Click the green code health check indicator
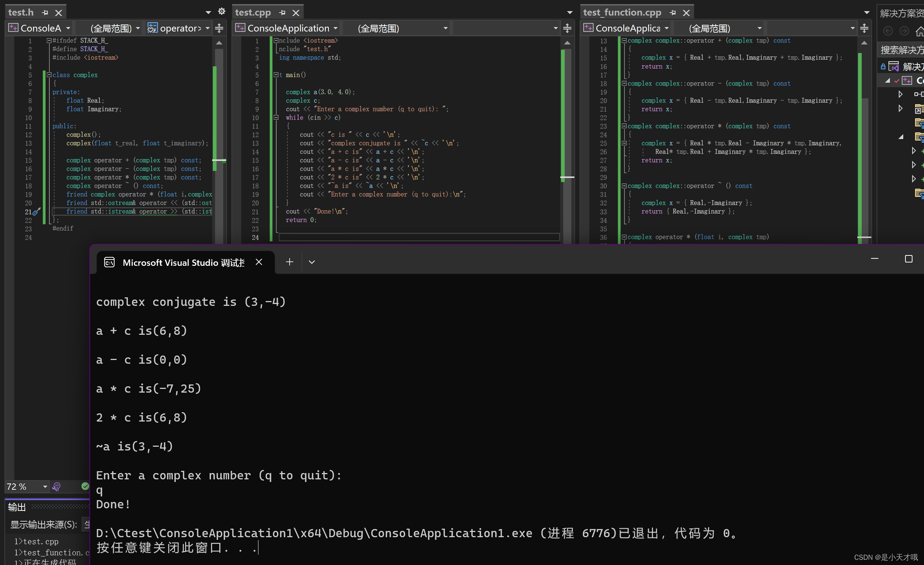Image resolution: width=924 pixels, height=565 pixels. click(85, 486)
